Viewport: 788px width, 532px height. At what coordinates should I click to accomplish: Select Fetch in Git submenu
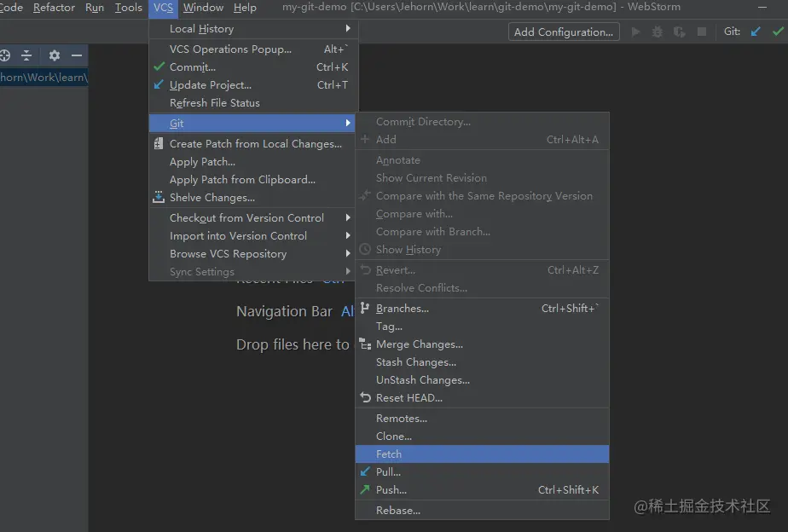coord(482,454)
